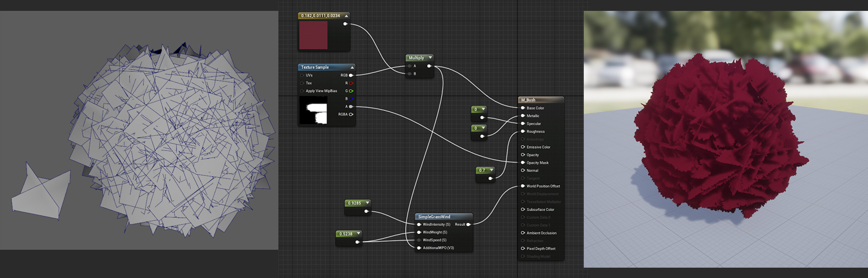Screen dimensions: 868x278
Task: Click the Emissive Color input on M_Bush
Action: tap(523, 147)
